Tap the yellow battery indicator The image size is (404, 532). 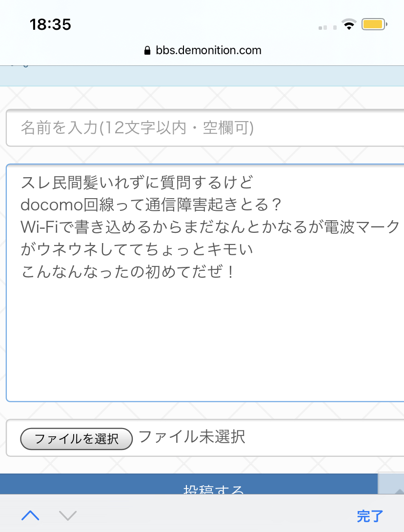[374, 24]
